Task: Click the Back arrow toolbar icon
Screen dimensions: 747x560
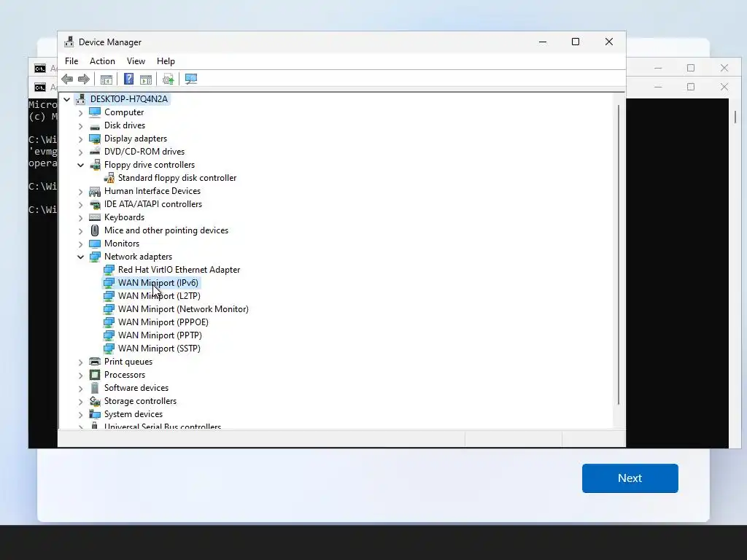Action: [x=67, y=79]
